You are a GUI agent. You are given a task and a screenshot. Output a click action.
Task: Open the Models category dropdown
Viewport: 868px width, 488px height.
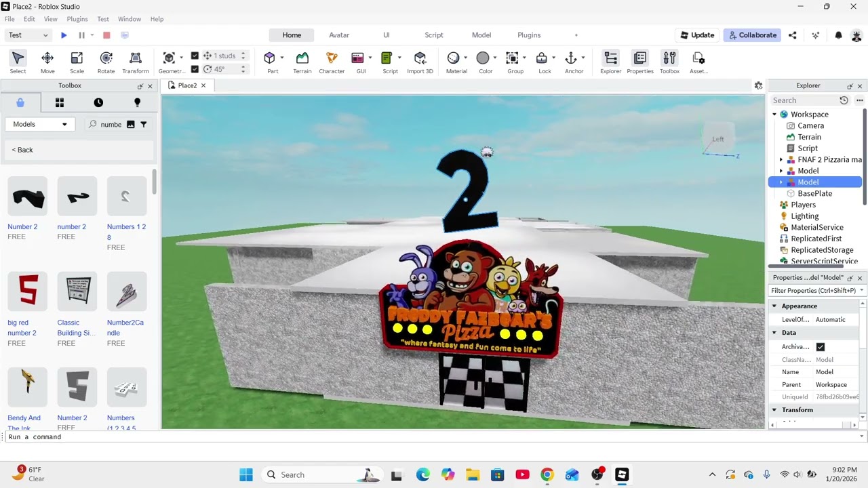tap(40, 124)
